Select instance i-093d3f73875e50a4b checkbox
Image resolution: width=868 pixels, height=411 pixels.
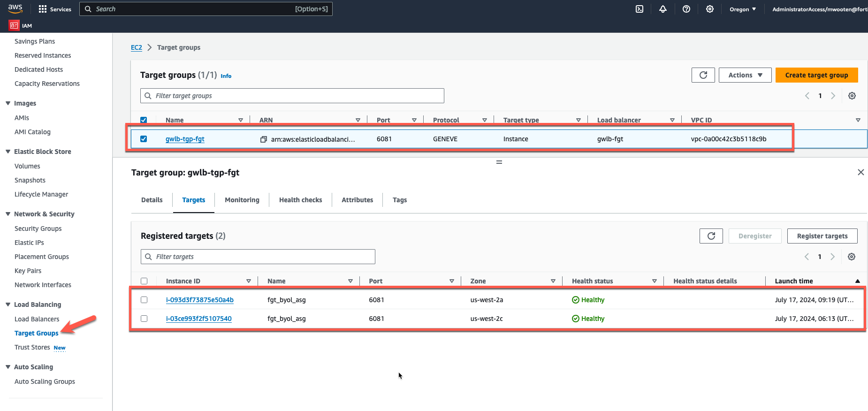(144, 300)
